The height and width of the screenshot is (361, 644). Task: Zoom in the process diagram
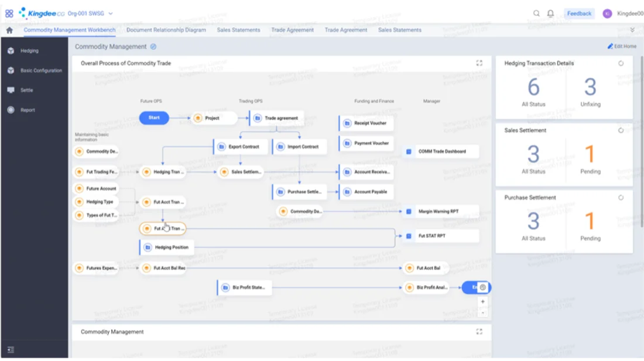[x=483, y=301]
